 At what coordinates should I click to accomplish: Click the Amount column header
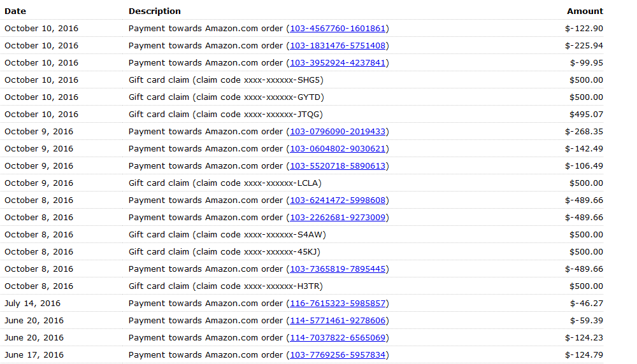coord(585,11)
